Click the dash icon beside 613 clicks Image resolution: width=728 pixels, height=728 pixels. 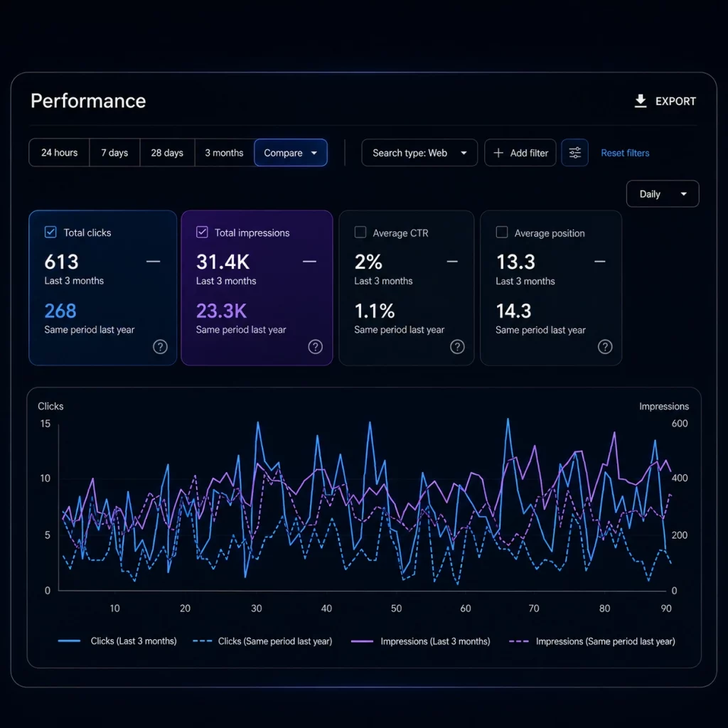click(154, 262)
